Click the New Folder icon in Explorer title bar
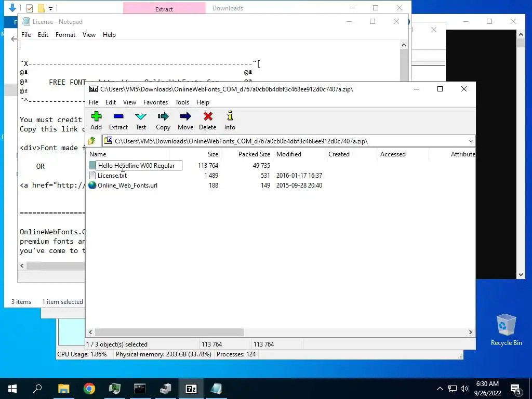 (42, 8)
